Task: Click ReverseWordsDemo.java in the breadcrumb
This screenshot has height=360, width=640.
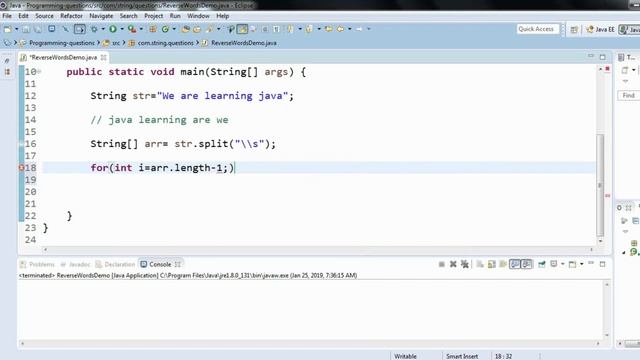Action: tap(244, 43)
